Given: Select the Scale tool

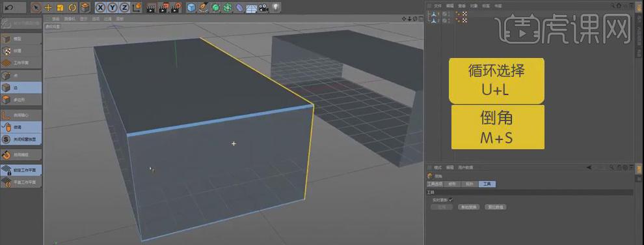Looking at the screenshot, I should tap(60, 7).
